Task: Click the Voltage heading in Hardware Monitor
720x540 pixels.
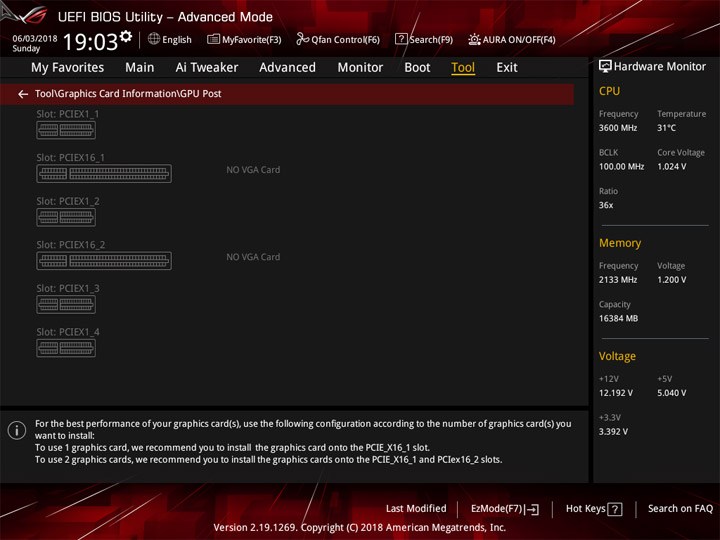Action: tap(617, 356)
